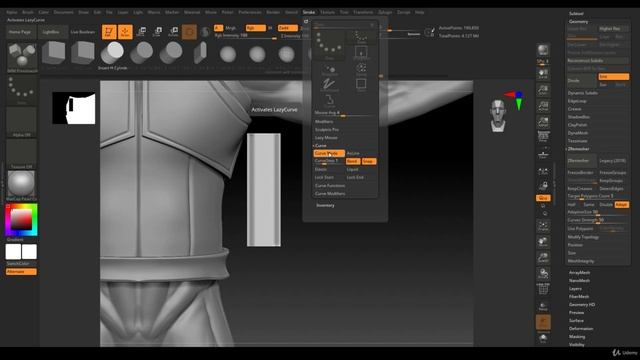Screen dimensions: 640x360
Task: Click the Frame icon on right shelf
Action: (543, 226)
